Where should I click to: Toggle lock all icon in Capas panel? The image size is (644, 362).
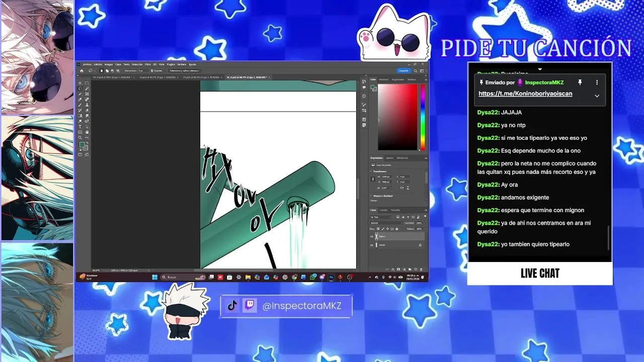click(397, 229)
